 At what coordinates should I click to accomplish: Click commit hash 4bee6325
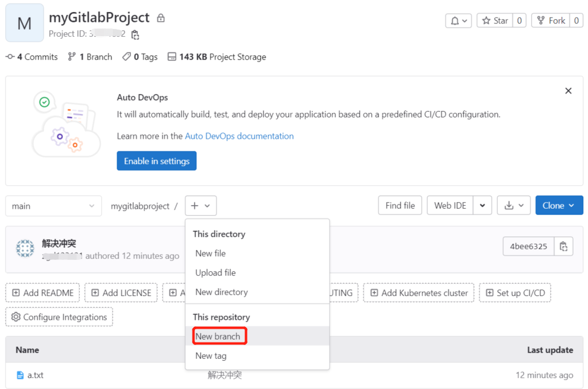click(528, 246)
